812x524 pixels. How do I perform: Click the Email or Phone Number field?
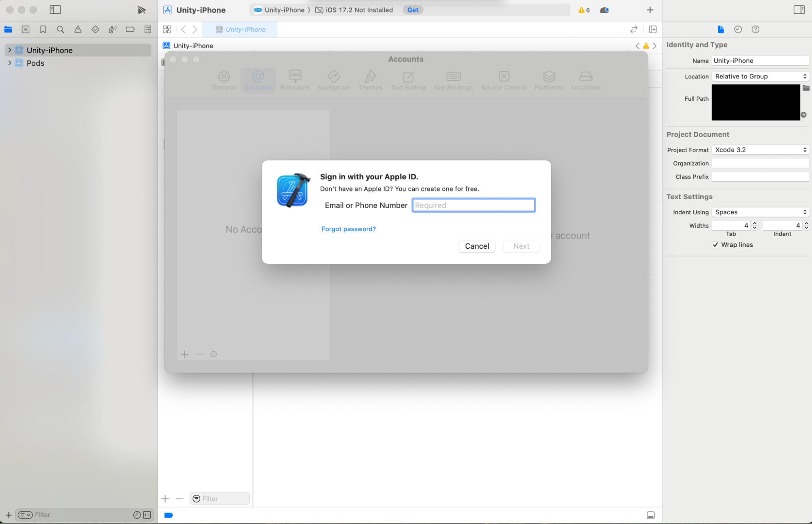point(473,205)
